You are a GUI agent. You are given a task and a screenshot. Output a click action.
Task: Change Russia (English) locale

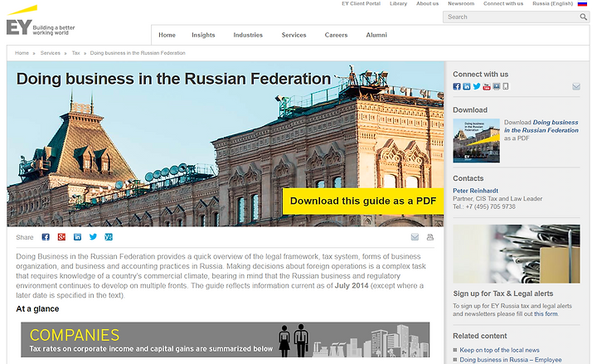coord(552,3)
